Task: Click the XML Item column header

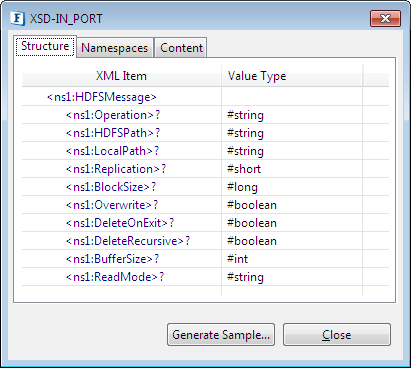Action: pyautogui.click(x=121, y=76)
